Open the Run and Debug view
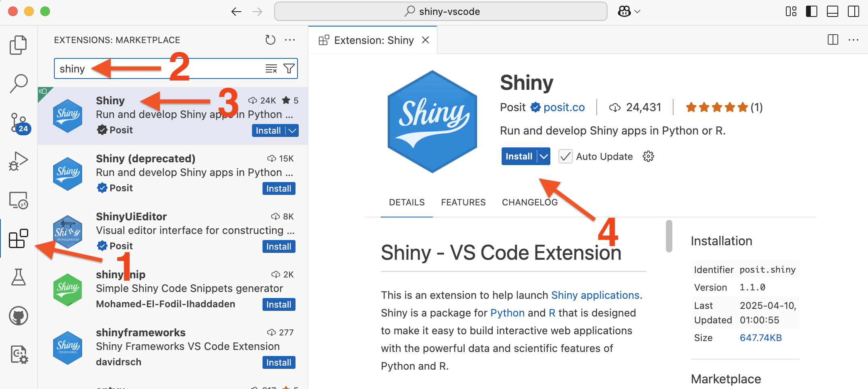The height and width of the screenshot is (389, 868). click(18, 161)
